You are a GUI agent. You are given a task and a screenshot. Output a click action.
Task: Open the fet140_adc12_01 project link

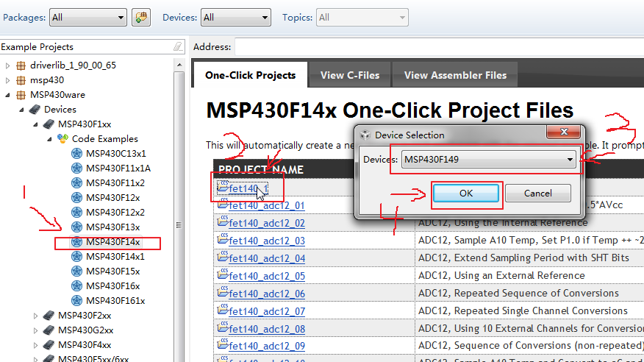(267, 205)
